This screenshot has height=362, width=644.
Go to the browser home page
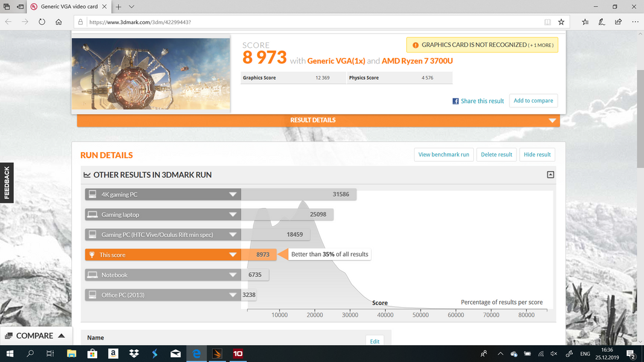59,22
